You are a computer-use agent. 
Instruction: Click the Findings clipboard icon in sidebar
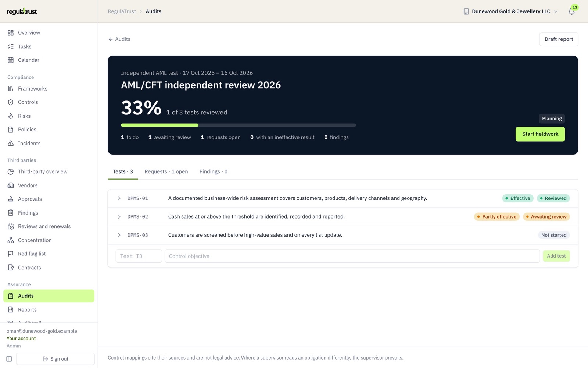pos(11,213)
